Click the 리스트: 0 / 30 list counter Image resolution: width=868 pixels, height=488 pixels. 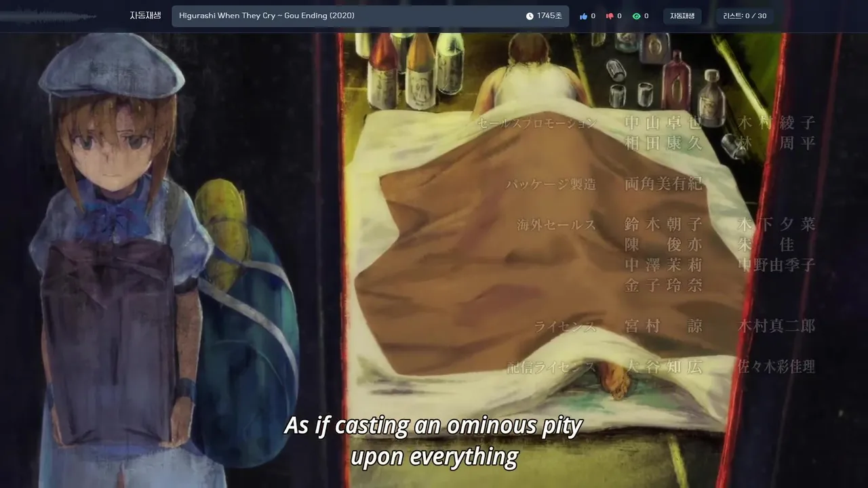coord(745,16)
